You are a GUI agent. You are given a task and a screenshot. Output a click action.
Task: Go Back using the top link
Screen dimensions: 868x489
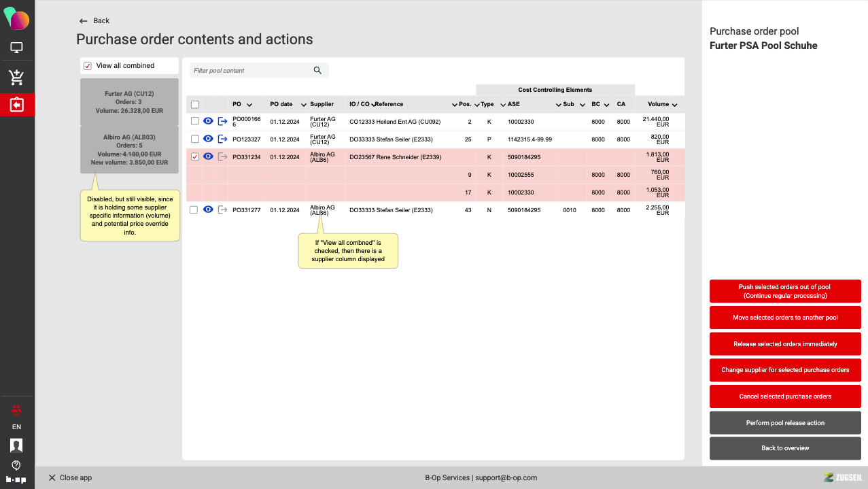94,21
